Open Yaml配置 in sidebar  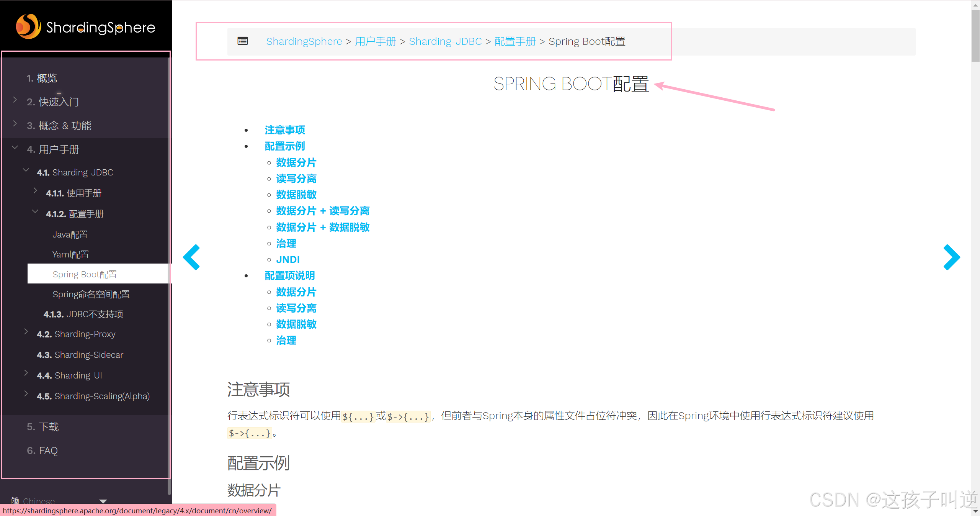click(x=71, y=254)
